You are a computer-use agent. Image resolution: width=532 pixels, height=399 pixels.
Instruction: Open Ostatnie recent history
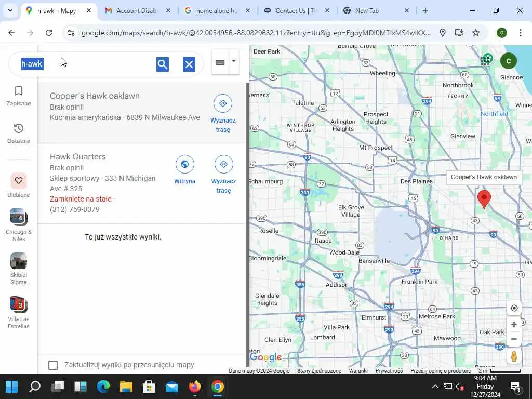pyautogui.click(x=19, y=134)
